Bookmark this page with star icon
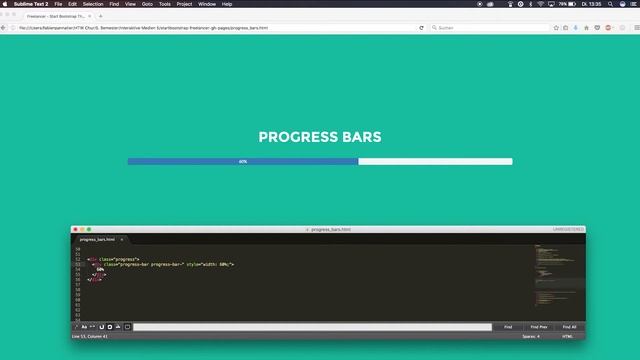 click(x=556, y=28)
